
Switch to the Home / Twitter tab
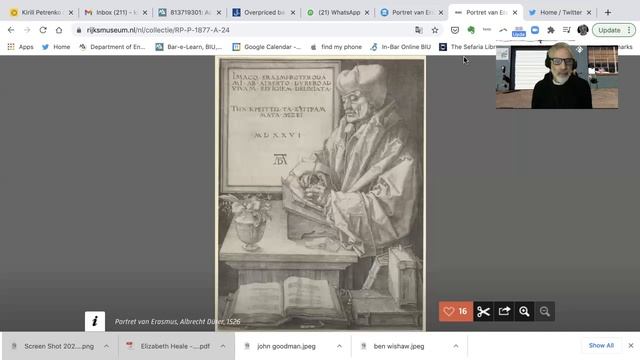(560, 13)
